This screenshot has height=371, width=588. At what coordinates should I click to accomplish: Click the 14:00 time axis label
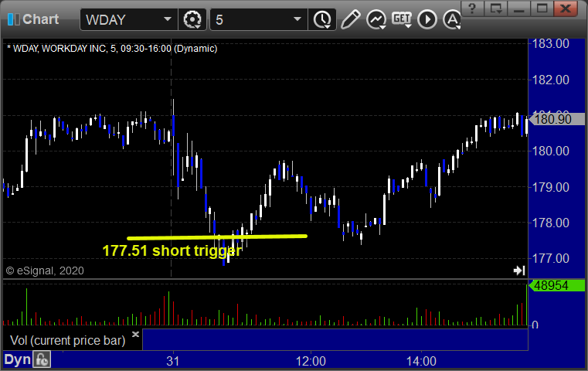pyautogui.click(x=421, y=361)
